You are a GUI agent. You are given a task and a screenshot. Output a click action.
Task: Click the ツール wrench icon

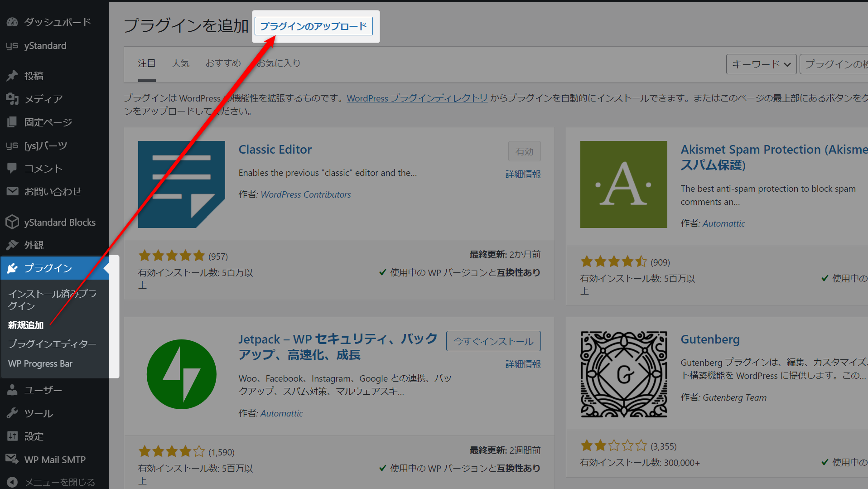pyautogui.click(x=12, y=413)
